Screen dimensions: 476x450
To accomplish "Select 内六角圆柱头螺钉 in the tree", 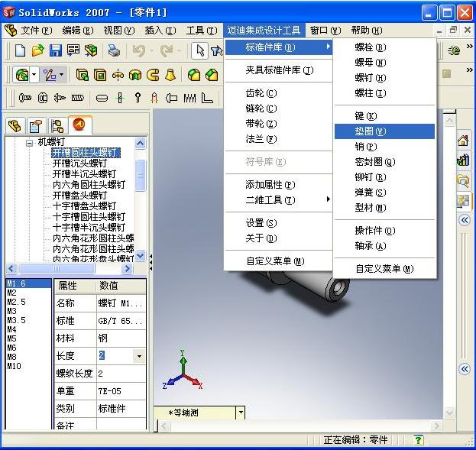I will point(89,185).
